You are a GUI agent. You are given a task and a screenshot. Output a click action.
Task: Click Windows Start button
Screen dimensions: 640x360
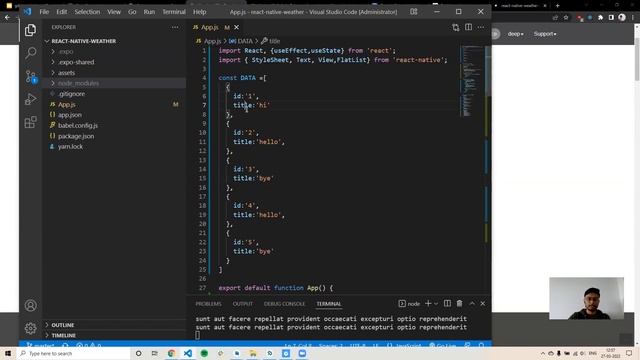(x=8, y=353)
